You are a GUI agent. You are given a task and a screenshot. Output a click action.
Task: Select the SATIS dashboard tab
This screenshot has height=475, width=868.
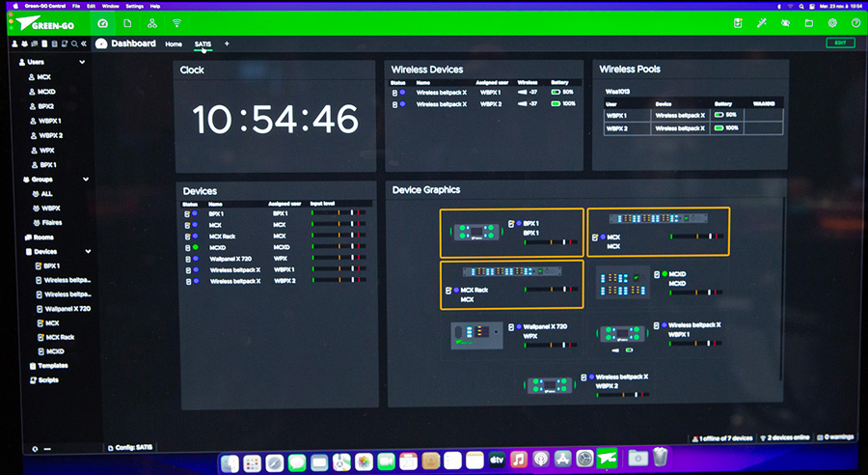click(203, 44)
